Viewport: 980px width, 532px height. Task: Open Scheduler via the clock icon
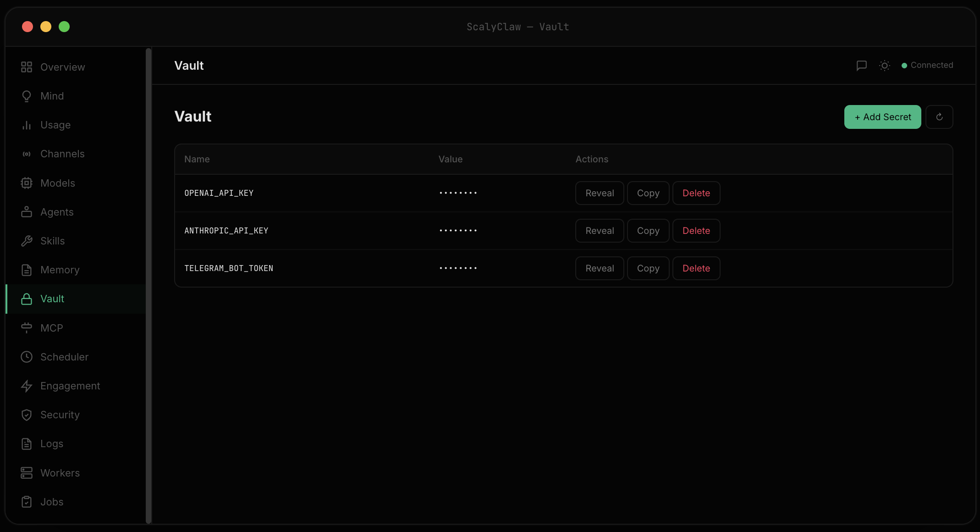[27, 357]
